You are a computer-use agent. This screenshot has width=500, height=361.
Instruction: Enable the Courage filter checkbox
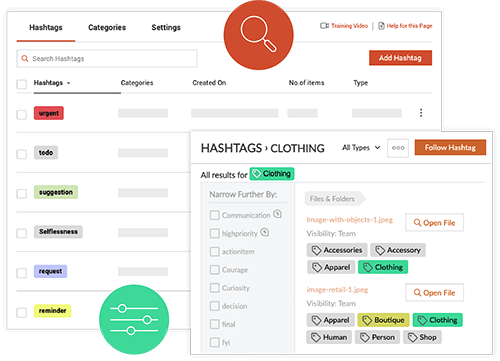click(x=215, y=269)
